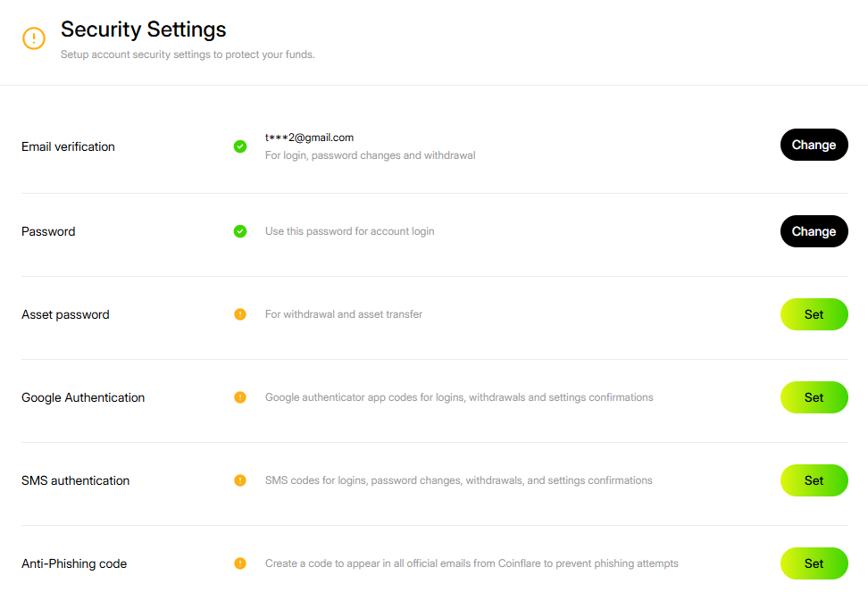
Task: Click the SMS authentication description text
Action: point(458,480)
